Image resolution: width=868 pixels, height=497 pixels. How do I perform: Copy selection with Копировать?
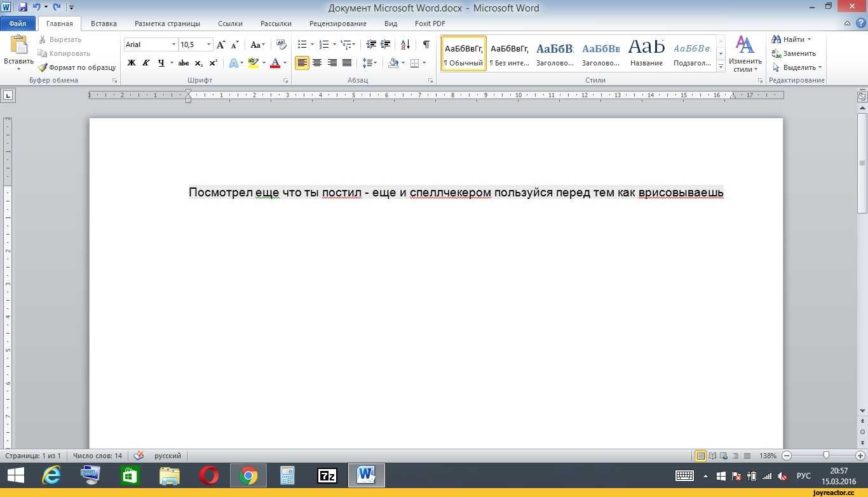64,53
